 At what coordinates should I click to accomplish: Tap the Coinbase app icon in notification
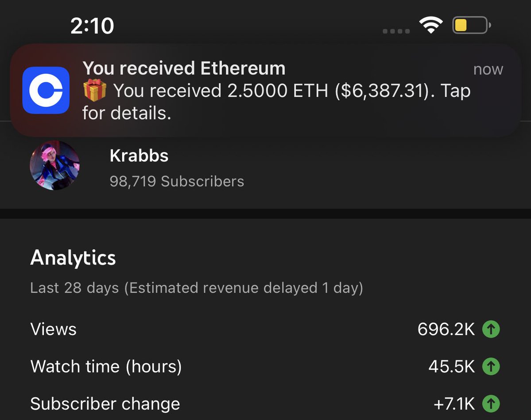tap(46, 90)
